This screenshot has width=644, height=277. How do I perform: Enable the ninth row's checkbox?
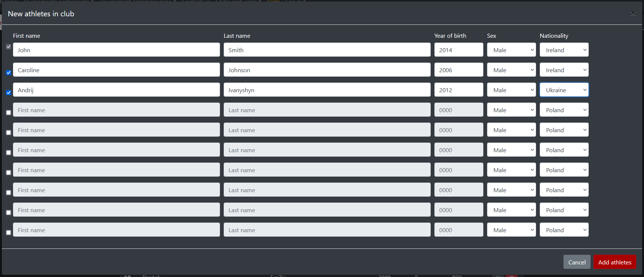9,213
